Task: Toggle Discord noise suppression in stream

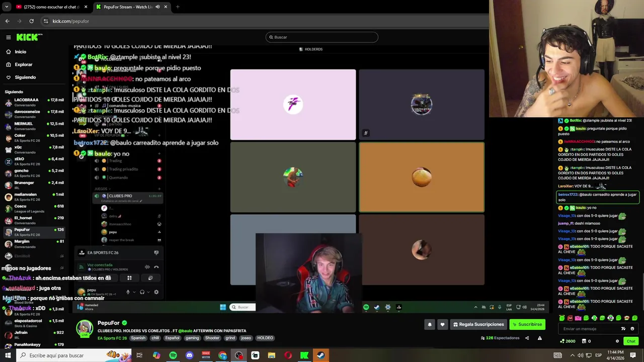Action: 147,267
